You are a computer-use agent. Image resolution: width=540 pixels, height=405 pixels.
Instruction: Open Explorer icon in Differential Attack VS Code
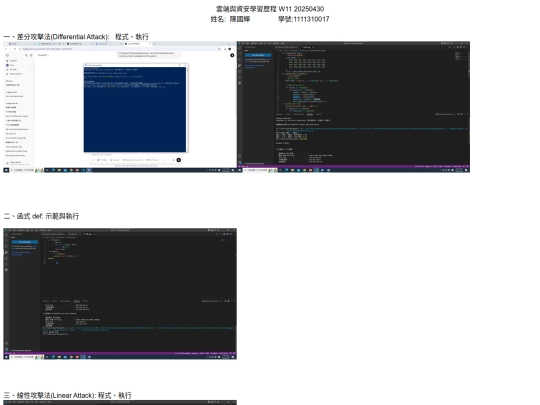(240, 49)
